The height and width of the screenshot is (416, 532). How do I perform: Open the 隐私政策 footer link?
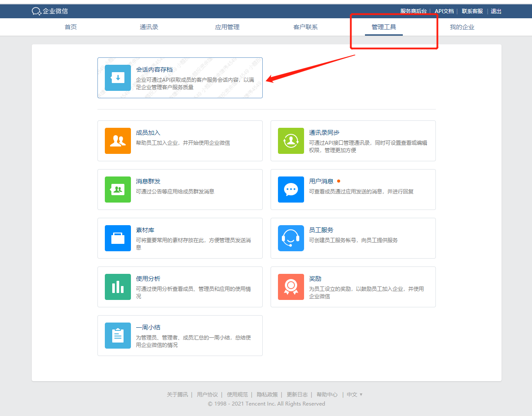(x=267, y=395)
